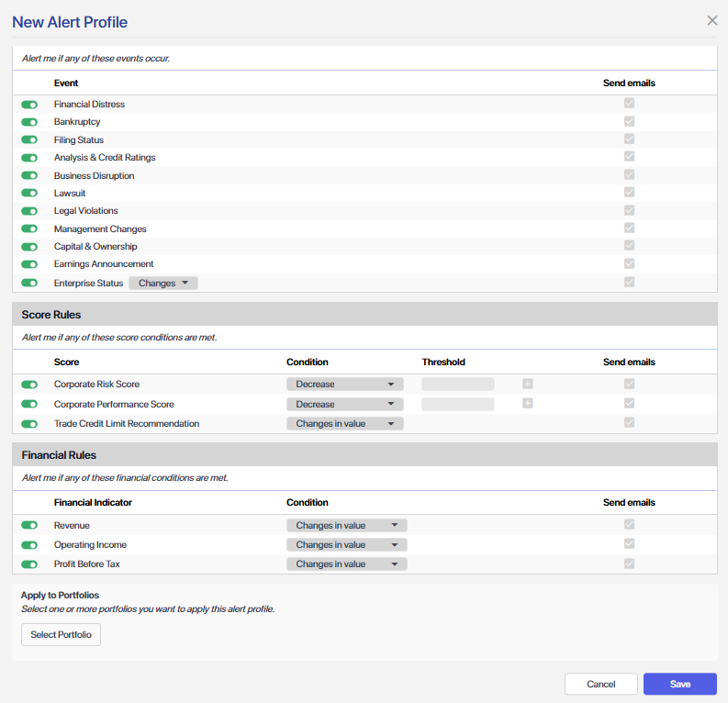Viewport: 728px width, 703px height.
Task: Switch off Corporate Risk Score rule
Action: click(29, 385)
